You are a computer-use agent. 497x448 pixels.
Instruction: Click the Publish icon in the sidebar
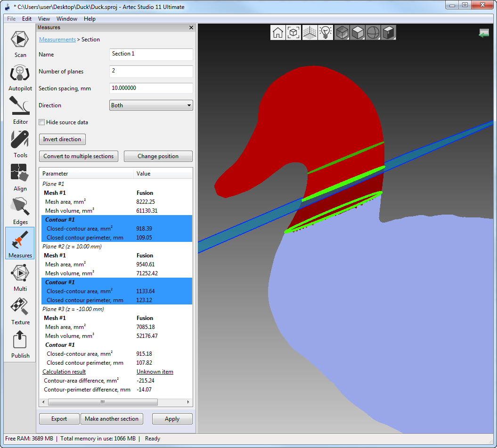[x=20, y=344]
